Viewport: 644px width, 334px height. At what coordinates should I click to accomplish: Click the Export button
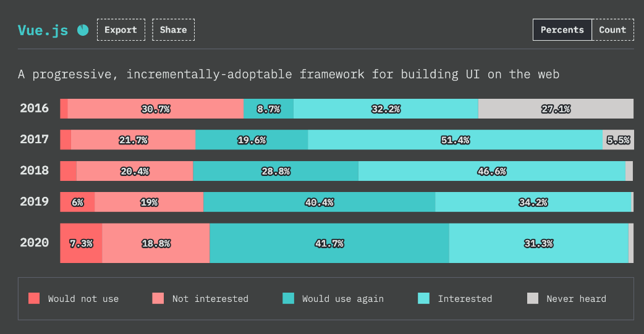(x=121, y=30)
